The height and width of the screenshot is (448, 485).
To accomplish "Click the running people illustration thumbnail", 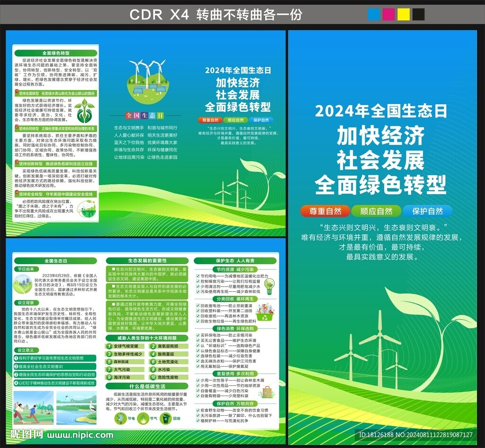I will click(x=34, y=408).
